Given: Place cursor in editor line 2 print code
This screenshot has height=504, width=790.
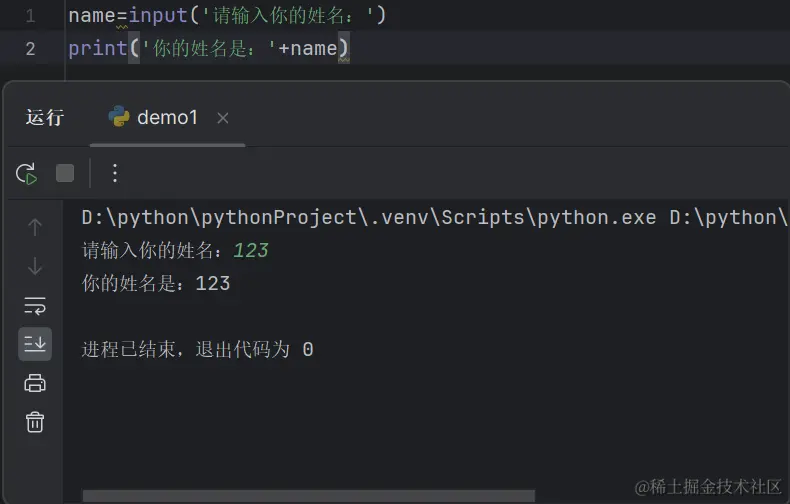Looking at the screenshot, I should pyautogui.click(x=209, y=48).
